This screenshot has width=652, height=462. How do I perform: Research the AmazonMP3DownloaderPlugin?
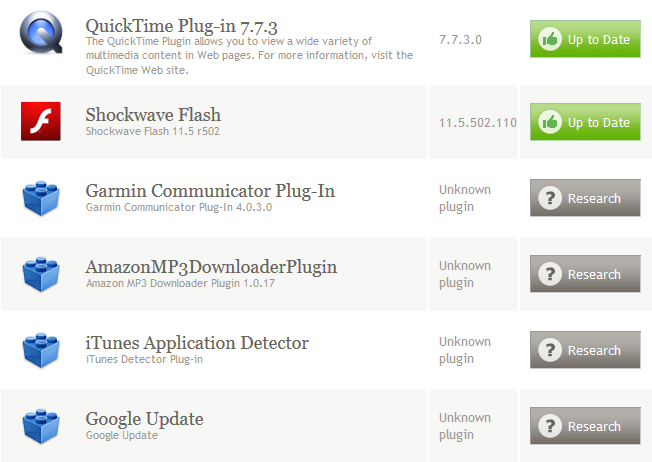pyautogui.click(x=585, y=274)
